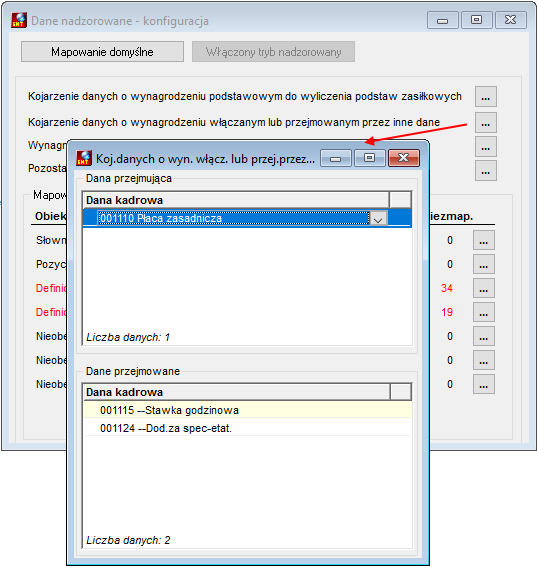The image size is (537, 566).
Task: Select 001115 --Stawka godzinowa row
Action: [247, 410]
